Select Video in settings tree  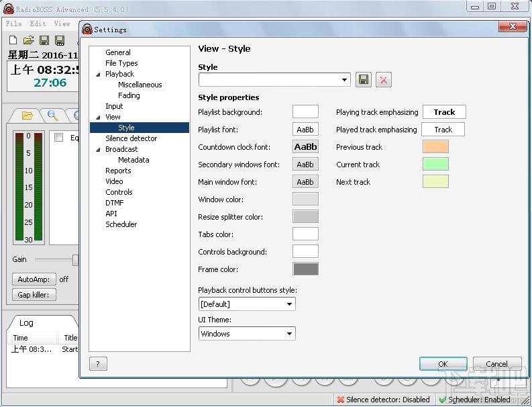[114, 181]
